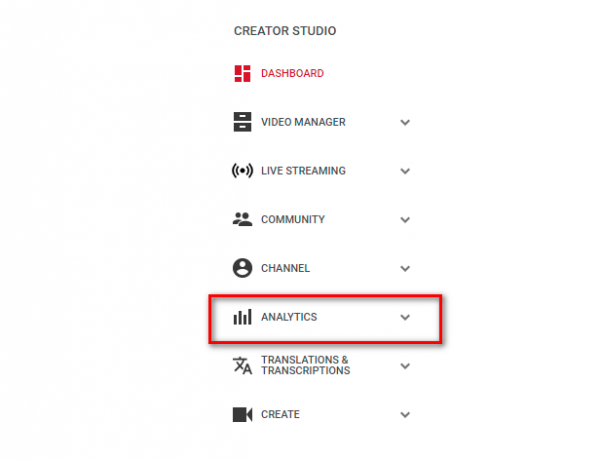
Task: Open the Dashboard menu item
Action: click(x=292, y=73)
